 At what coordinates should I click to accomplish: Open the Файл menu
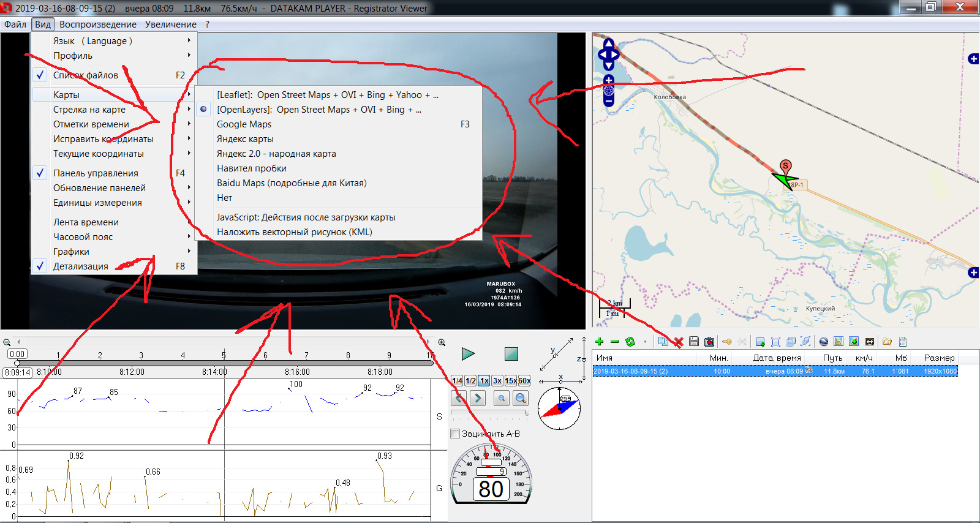(x=15, y=24)
